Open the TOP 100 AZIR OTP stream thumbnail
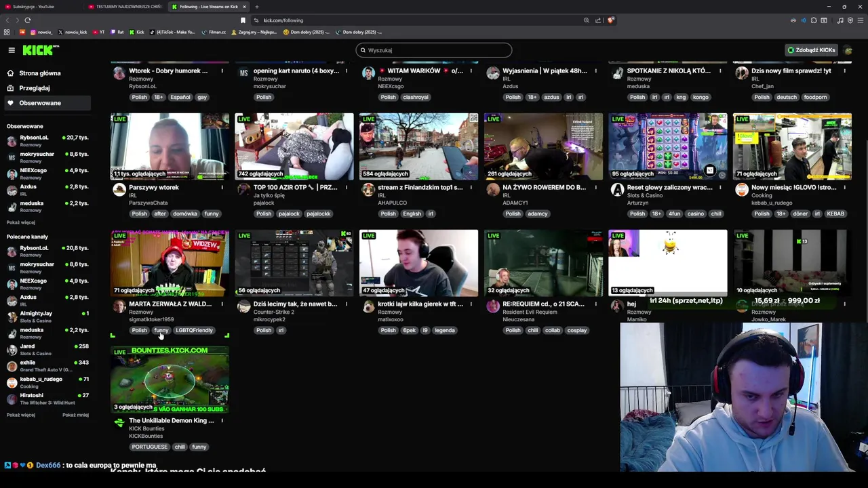The width and height of the screenshot is (868, 488). click(294, 146)
